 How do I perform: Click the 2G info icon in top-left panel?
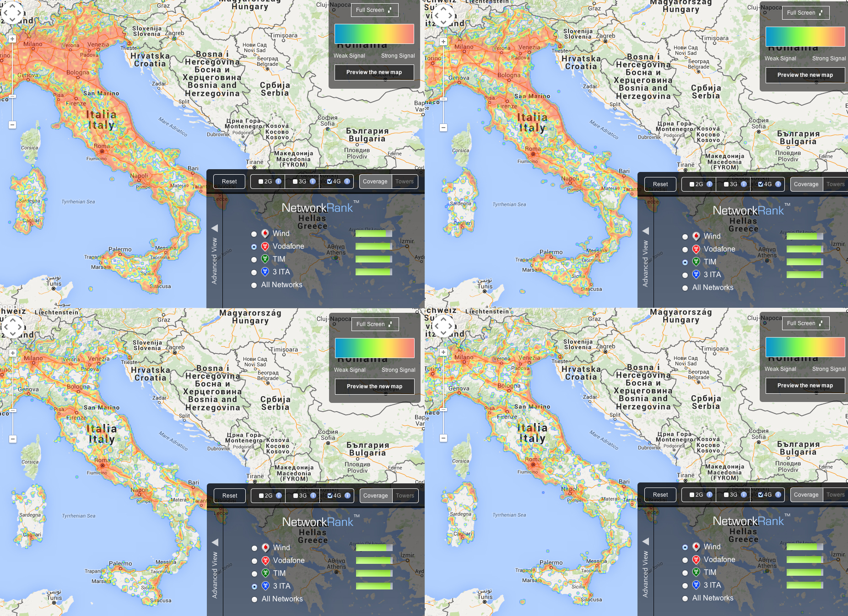tap(278, 182)
